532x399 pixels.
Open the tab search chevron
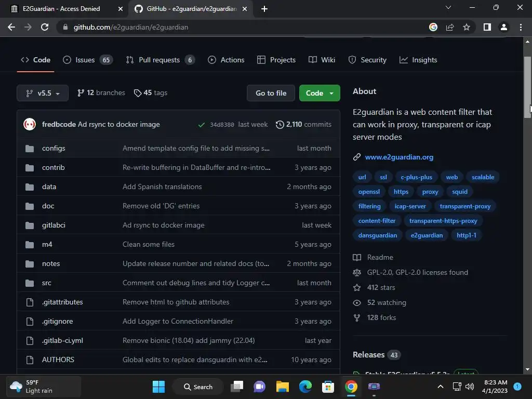point(448,7)
